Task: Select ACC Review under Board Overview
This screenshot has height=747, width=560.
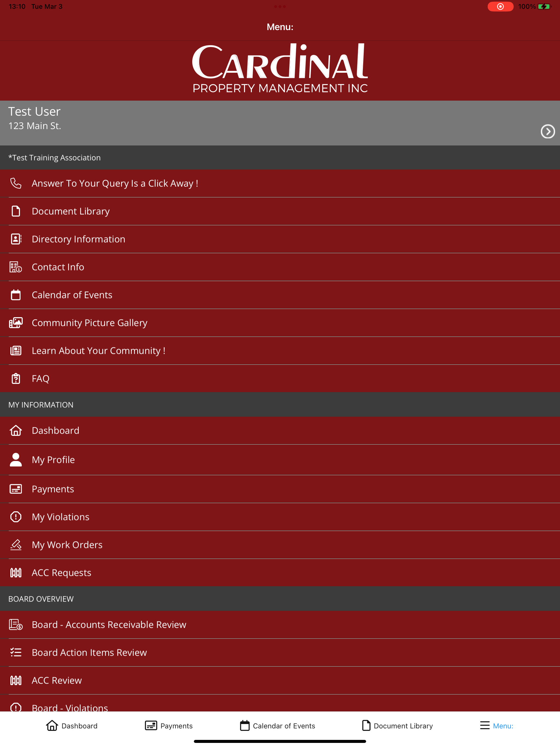Action: click(280, 681)
